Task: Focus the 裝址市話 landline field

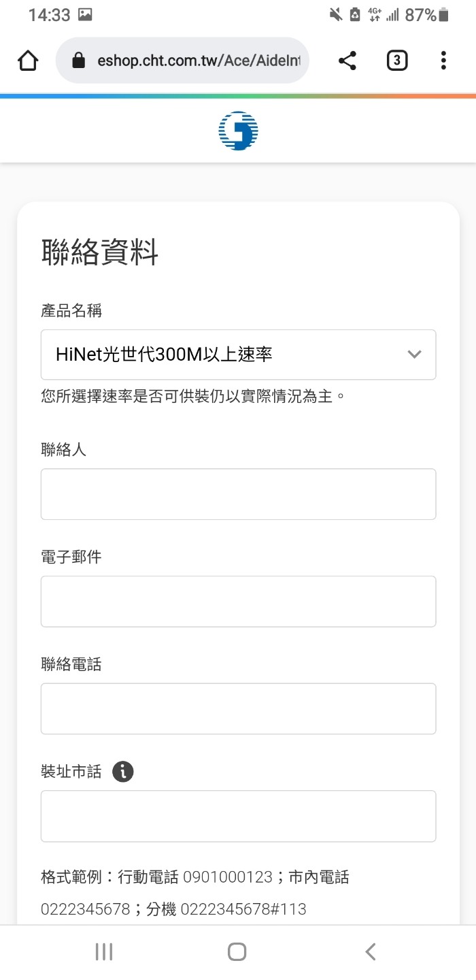Action: tap(238, 816)
